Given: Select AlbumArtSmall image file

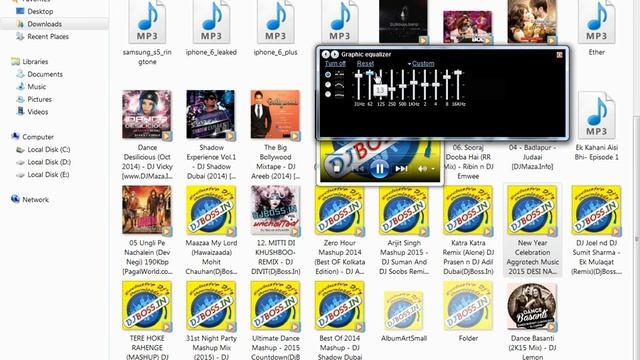Looking at the screenshot, I should pos(404,316).
